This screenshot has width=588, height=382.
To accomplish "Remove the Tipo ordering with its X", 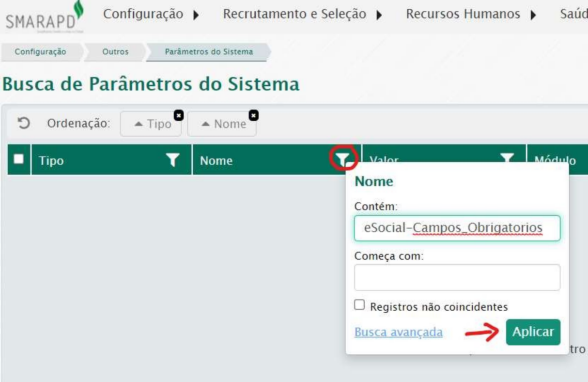I will 179,115.
